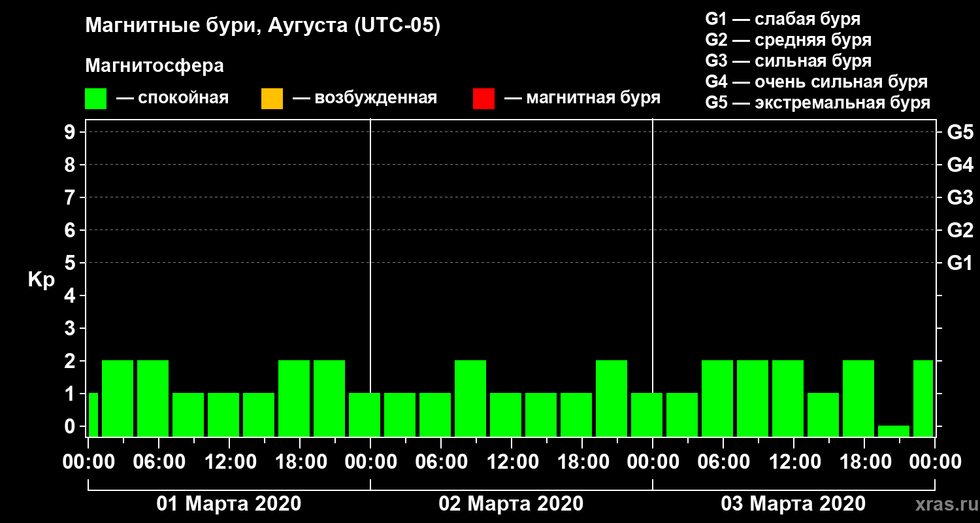Click the 'G1' right-axis storm label
The height and width of the screenshot is (523, 980).
pos(960,263)
